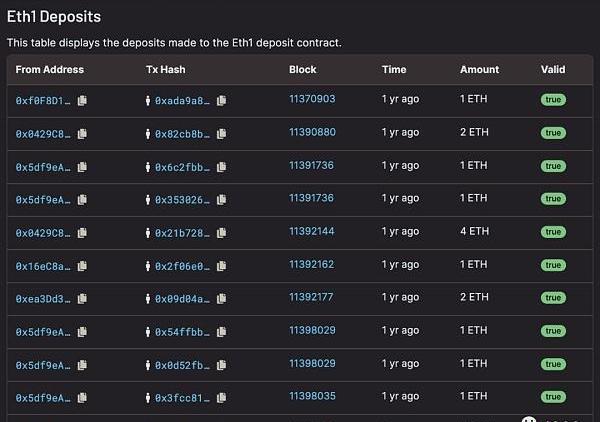Copy the 0x16eC8a from address
The image size is (600, 422).
[82, 266]
